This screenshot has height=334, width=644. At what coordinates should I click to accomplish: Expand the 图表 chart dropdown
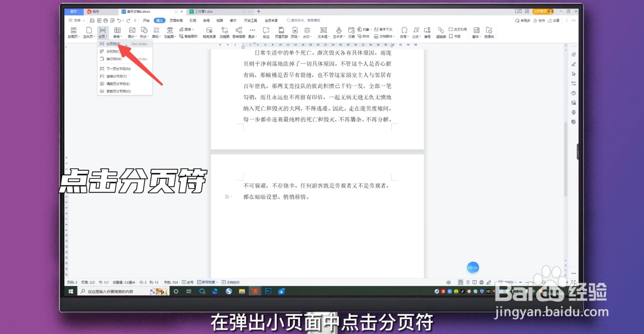pyautogui.click(x=187, y=29)
